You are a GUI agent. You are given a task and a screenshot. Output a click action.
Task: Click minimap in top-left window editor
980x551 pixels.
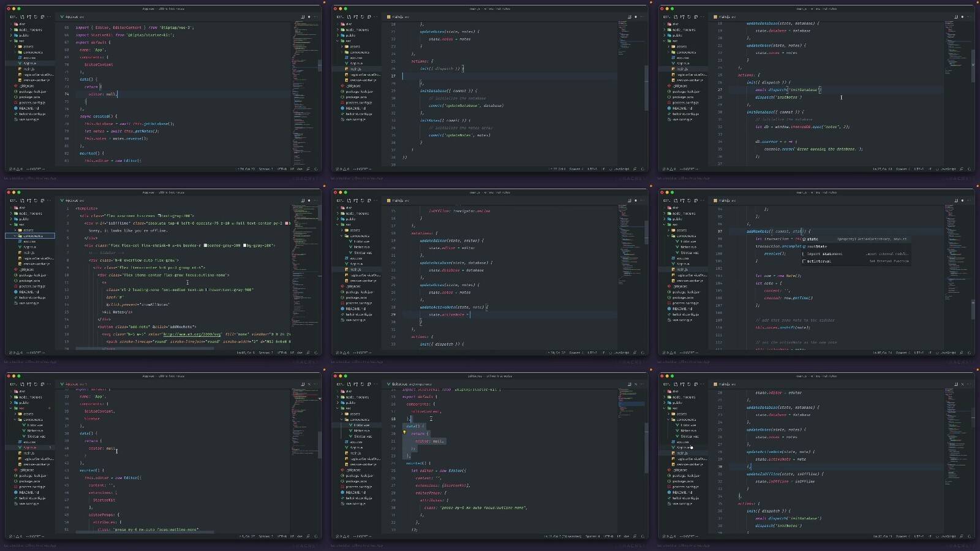point(305,92)
